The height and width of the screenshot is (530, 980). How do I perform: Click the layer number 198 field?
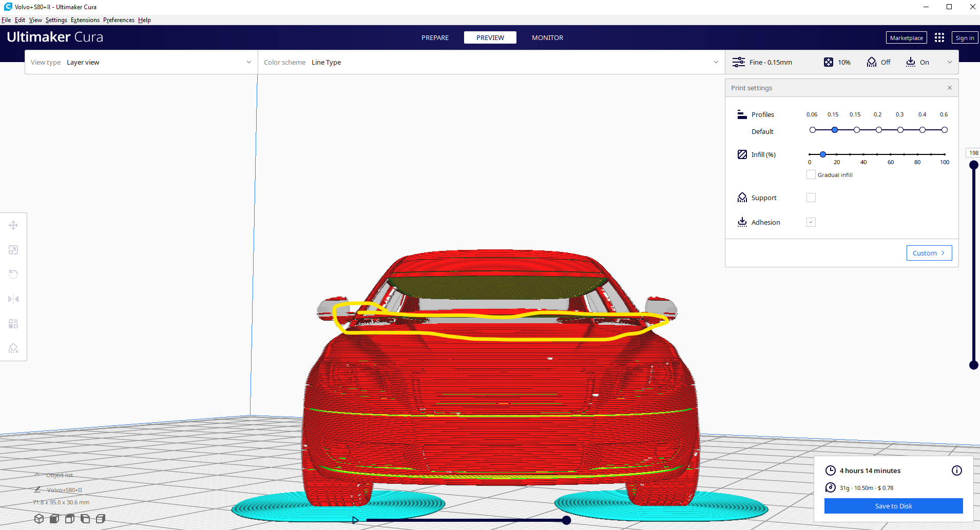point(973,153)
